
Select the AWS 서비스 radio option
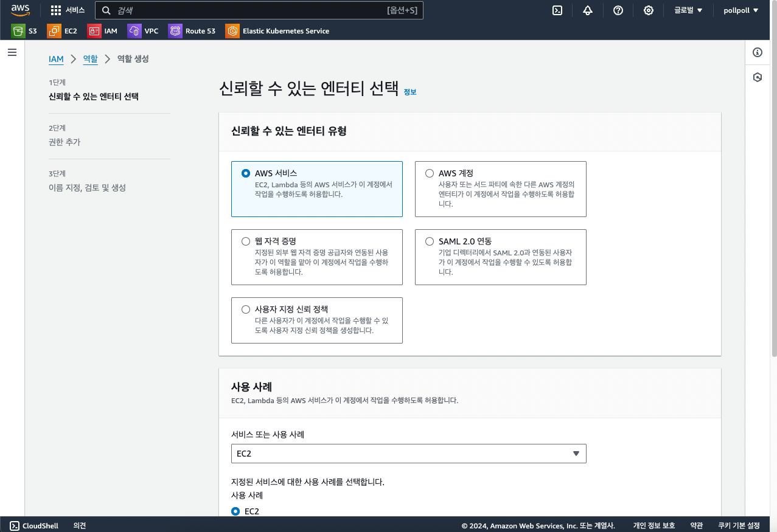click(x=246, y=173)
